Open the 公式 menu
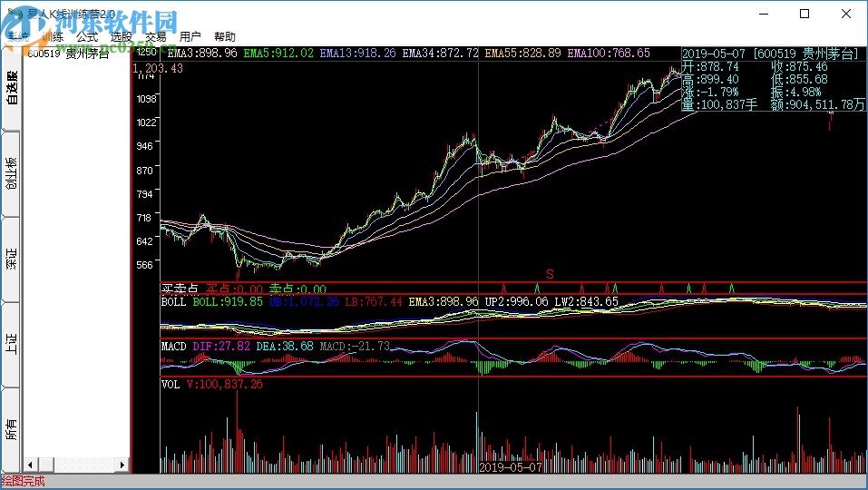868x490 pixels. click(x=87, y=36)
